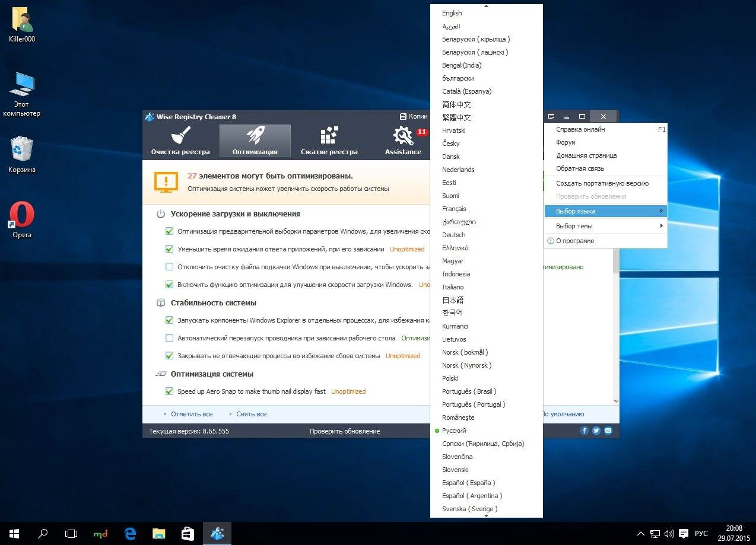Open Справка онлайн menu item
The height and width of the screenshot is (545, 756).
pos(606,129)
